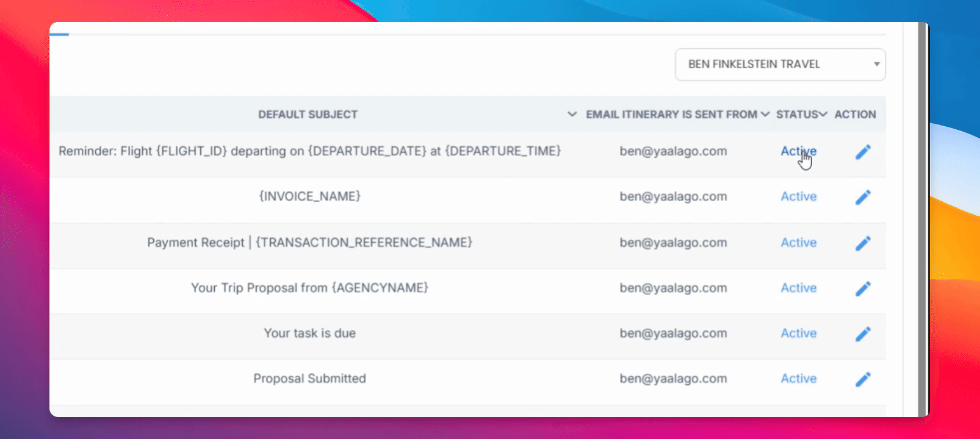The height and width of the screenshot is (439, 980).
Task: Edit the Your task is due template
Action: coord(863,334)
